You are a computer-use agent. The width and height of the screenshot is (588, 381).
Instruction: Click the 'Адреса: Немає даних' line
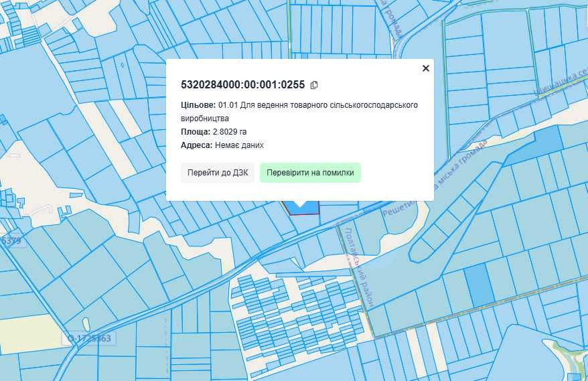[222, 145]
